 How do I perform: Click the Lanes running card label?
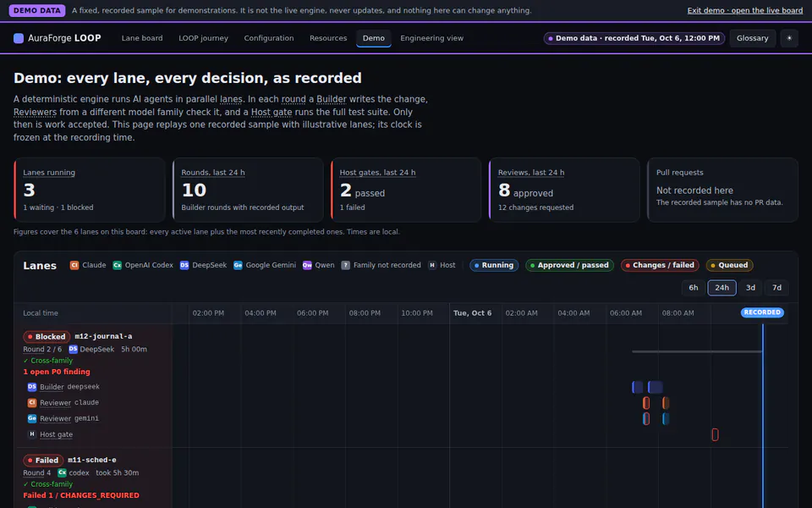coord(49,173)
